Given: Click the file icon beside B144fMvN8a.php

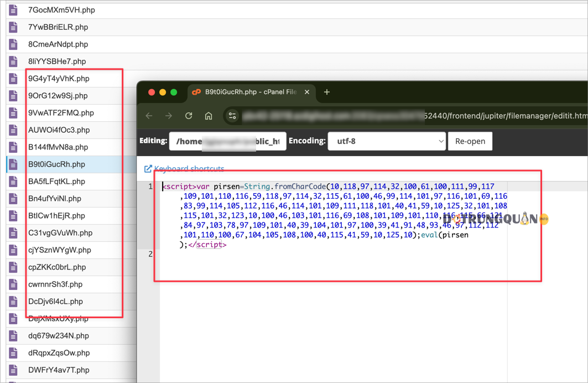Looking at the screenshot, I should (x=13, y=147).
